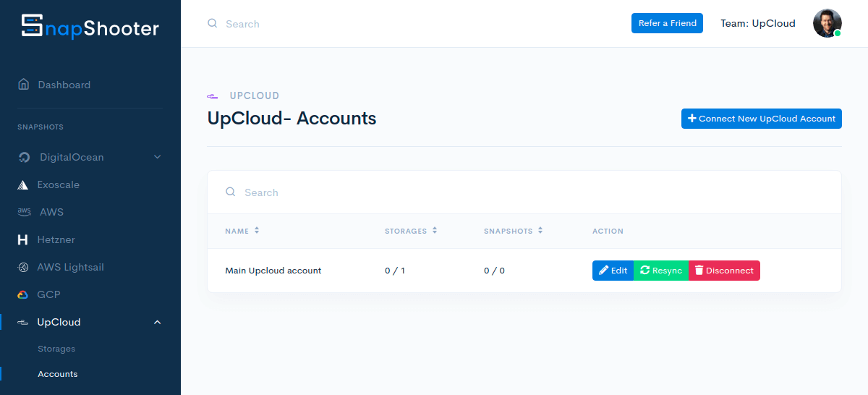Screen dimensions: 868x395
Task: Click the Exoscale provider icon
Action: (x=23, y=185)
